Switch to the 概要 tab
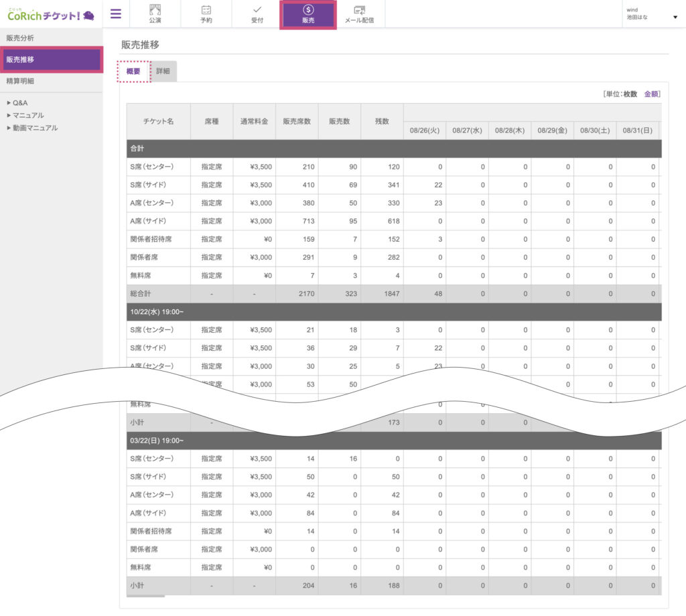The image size is (686, 616). point(133,71)
